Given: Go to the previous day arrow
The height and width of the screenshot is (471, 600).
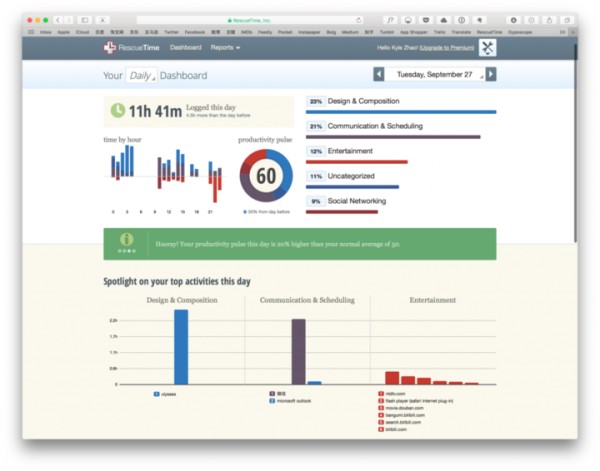Looking at the screenshot, I should pyautogui.click(x=378, y=74).
